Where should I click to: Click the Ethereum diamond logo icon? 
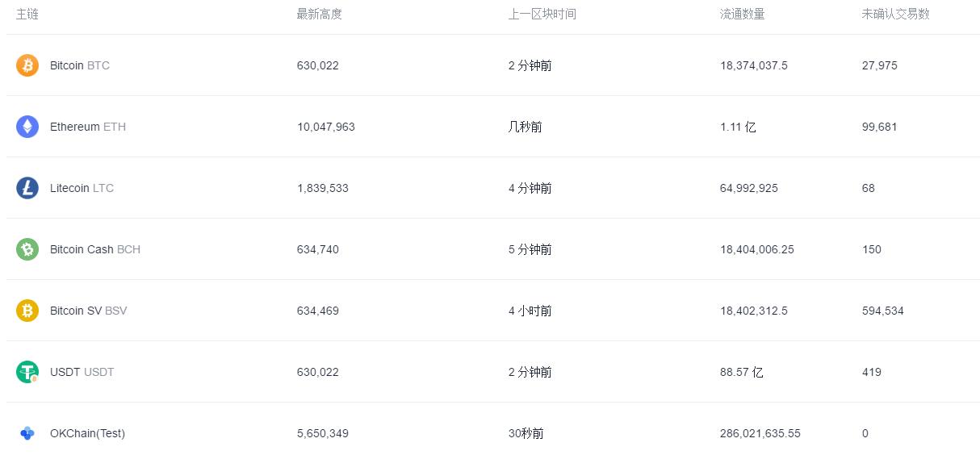tap(27, 127)
